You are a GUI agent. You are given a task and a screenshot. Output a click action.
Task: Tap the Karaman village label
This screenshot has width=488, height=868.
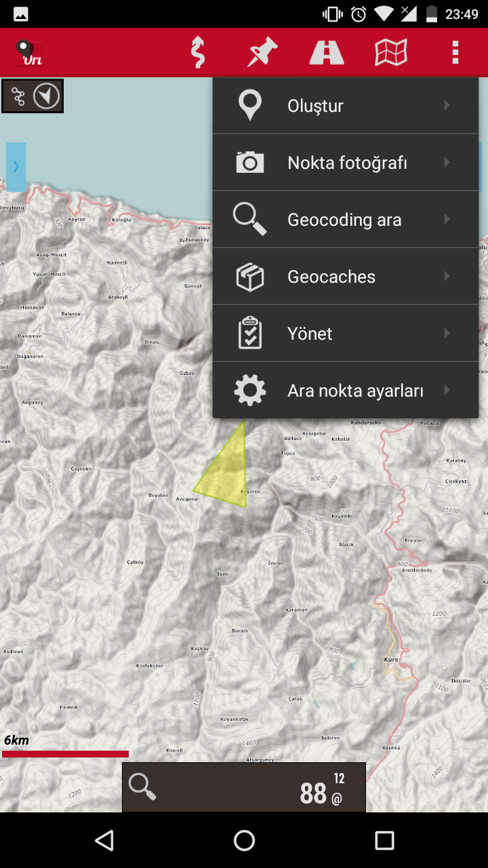coord(297,610)
